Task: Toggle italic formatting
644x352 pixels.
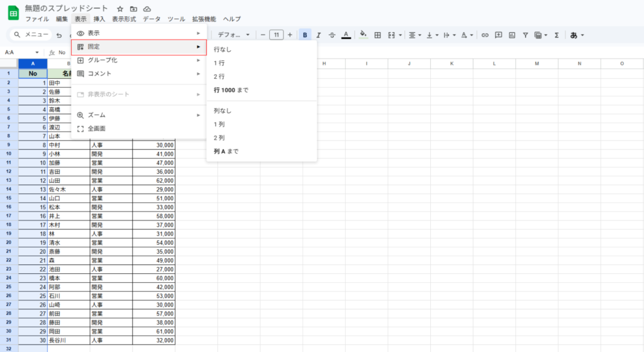Action: [318, 35]
